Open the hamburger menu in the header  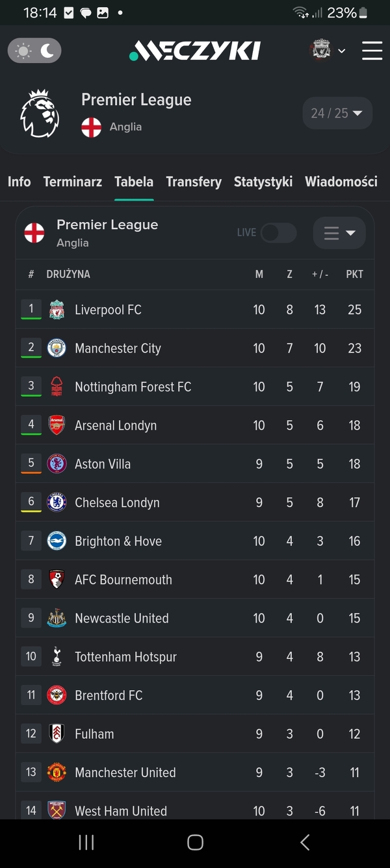372,51
